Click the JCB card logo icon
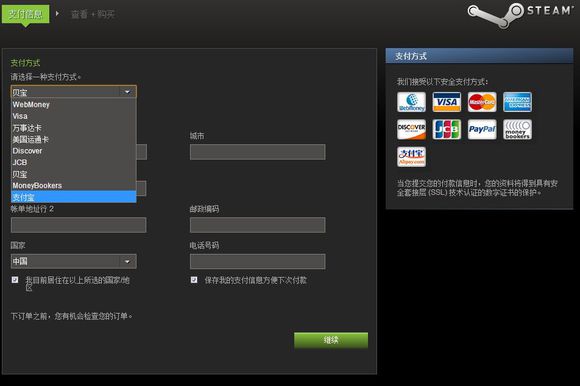 446,129
